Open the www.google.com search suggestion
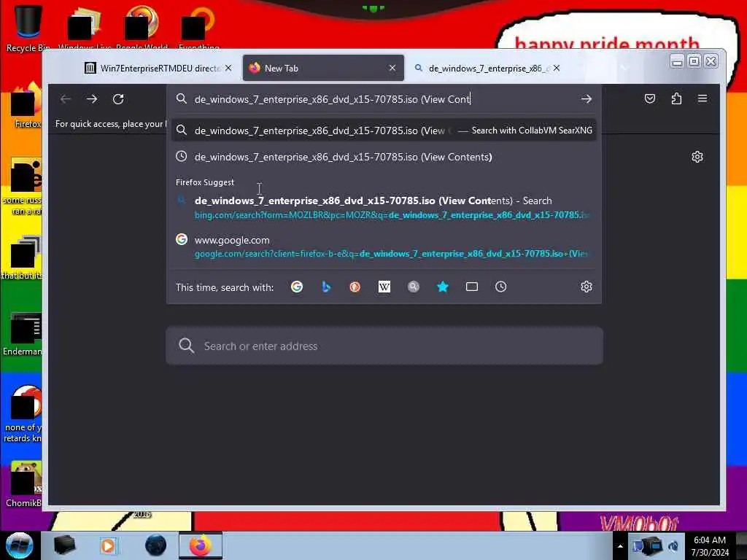This screenshot has width=747, height=560. tap(384, 246)
